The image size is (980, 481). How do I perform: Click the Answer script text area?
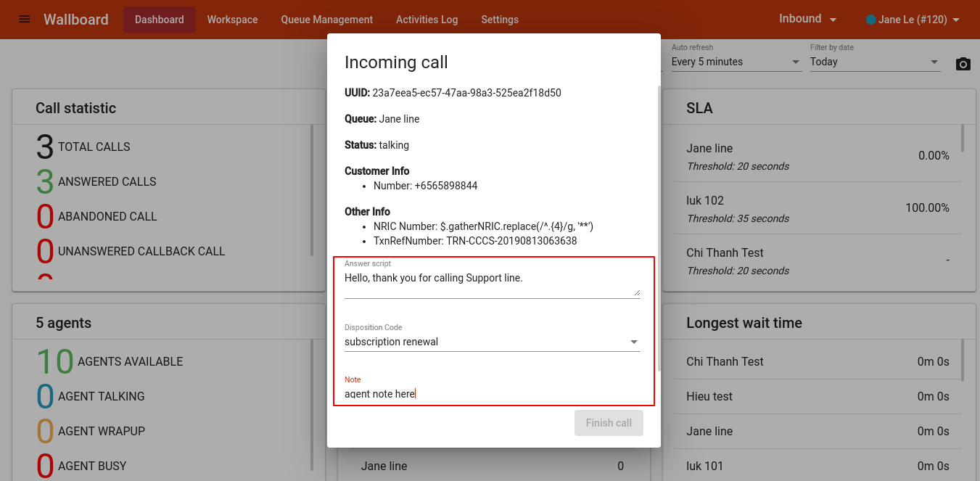[493, 284]
